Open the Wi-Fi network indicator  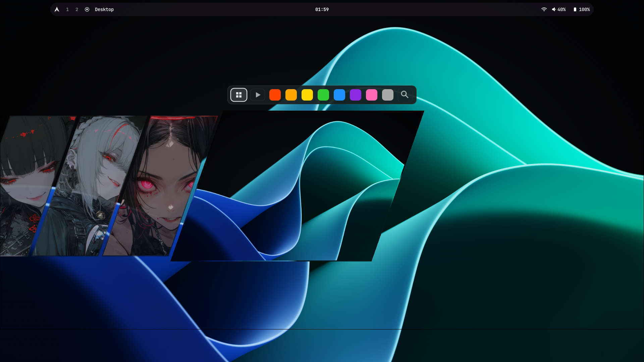click(544, 9)
